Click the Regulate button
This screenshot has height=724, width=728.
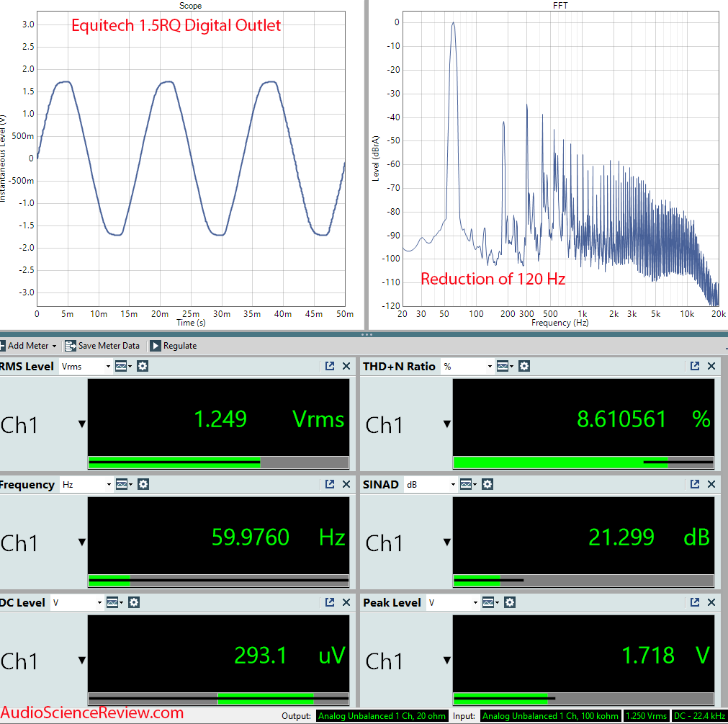coord(174,346)
